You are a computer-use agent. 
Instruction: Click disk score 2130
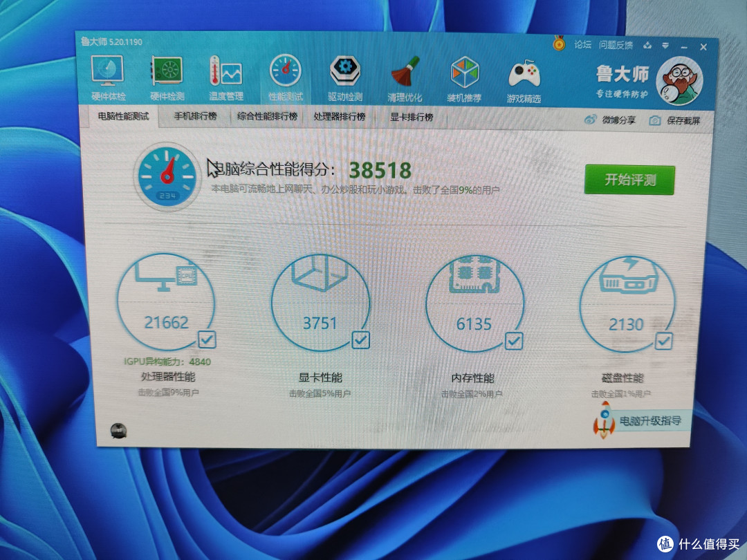click(626, 325)
